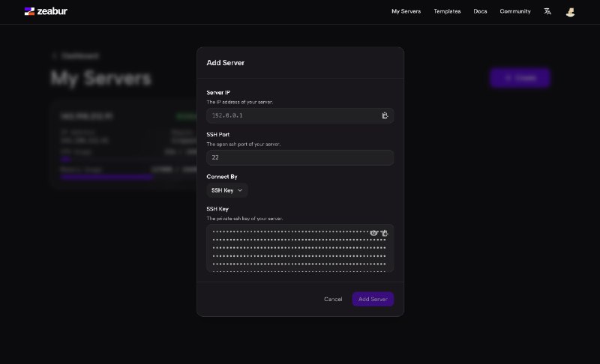
Task: Click the SSH Key dropdown chevron
Action: point(240,190)
